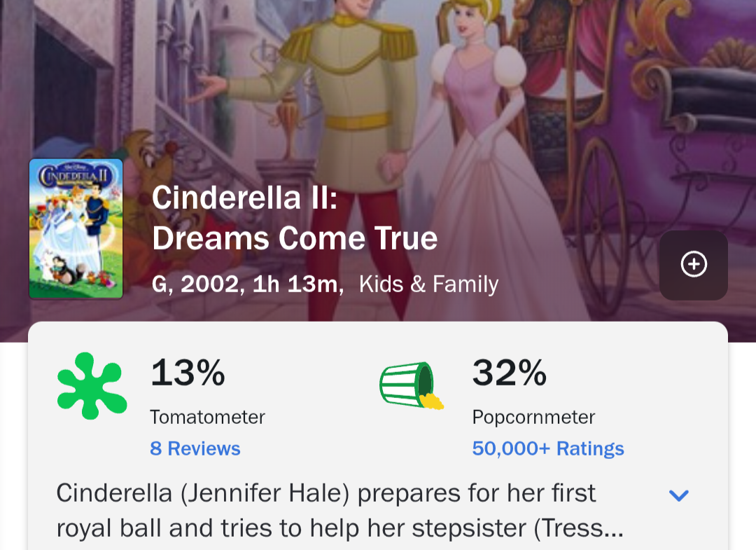Tap the Kids & Family genre
The image size is (756, 550).
428,284
